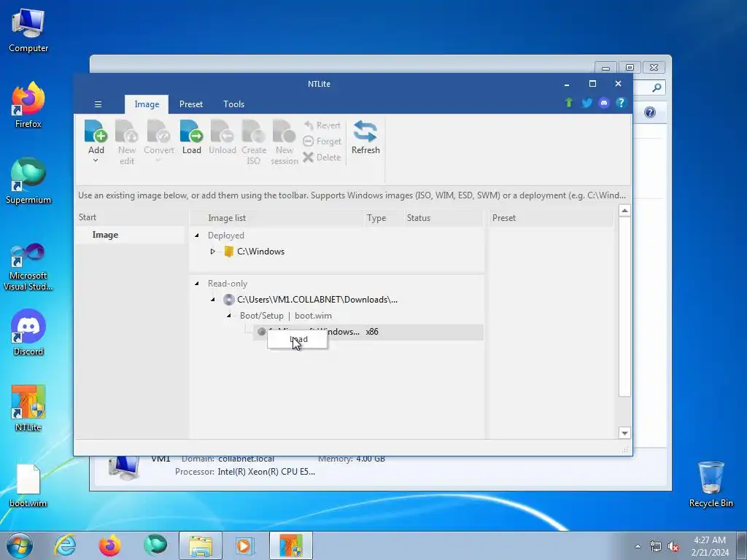Viewport: 747px width, 560px height.
Task: Collapse the Boot/Setup boot.wim node
Action: click(228, 315)
